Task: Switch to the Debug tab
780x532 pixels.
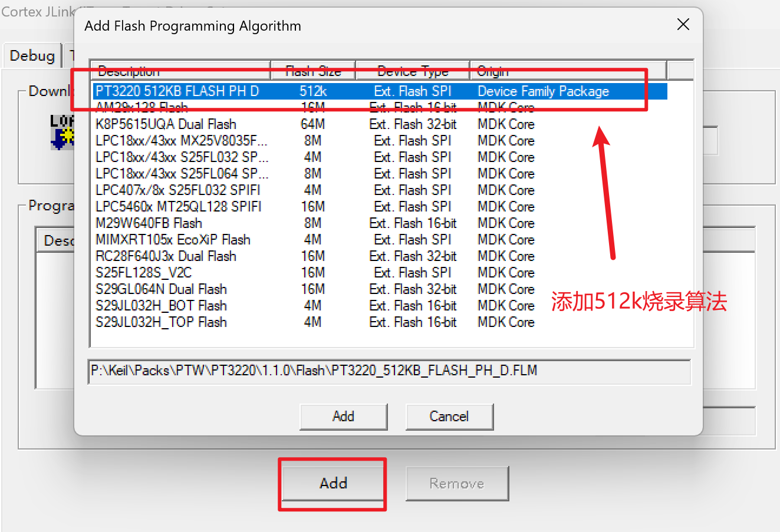Action: (32, 56)
